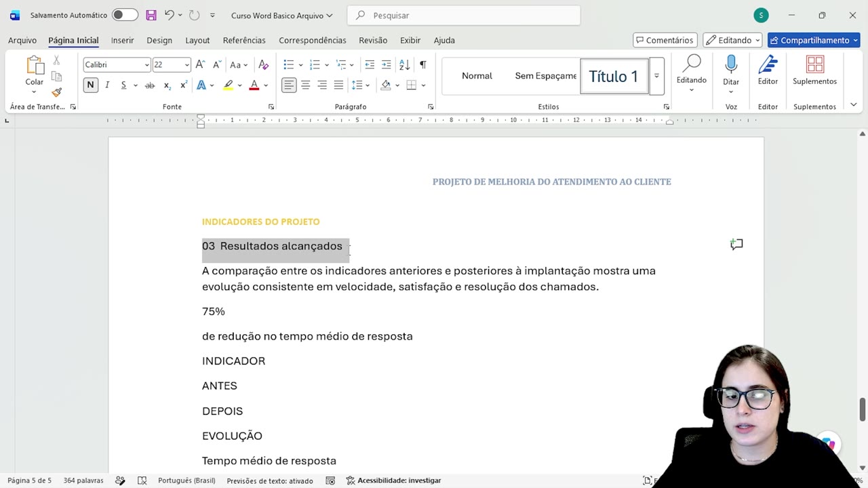
Task: Open the Inserir ribbon tab
Action: (x=123, y=40)
